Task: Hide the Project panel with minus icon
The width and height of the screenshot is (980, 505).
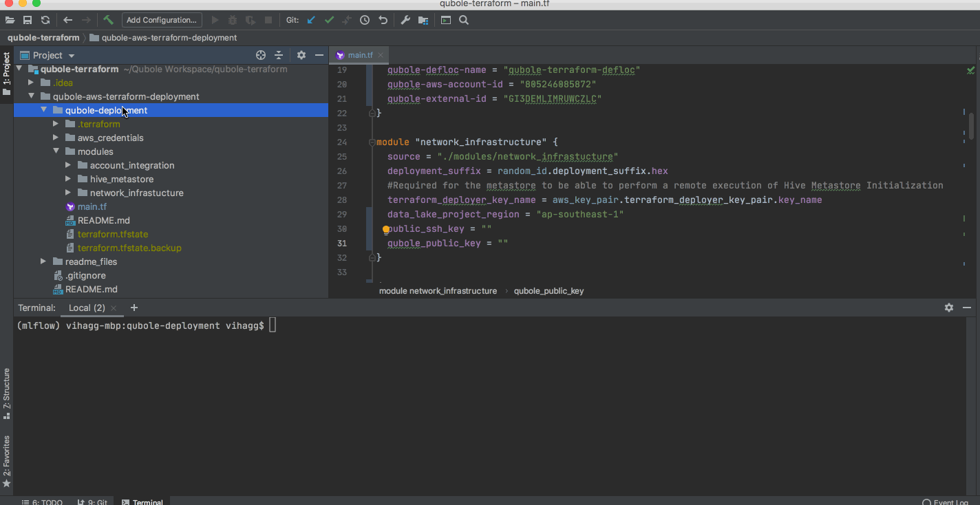Action: [319, 55]
